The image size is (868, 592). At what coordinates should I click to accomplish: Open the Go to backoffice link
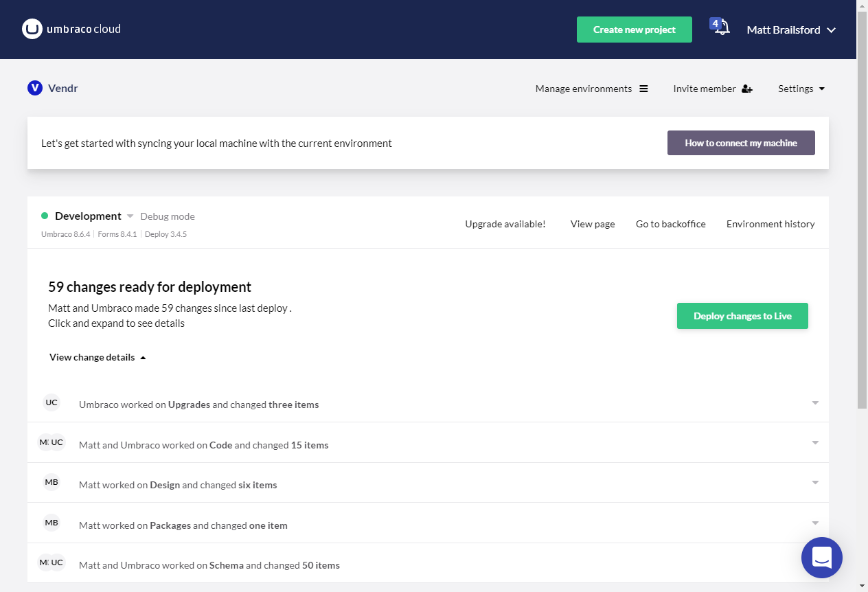pos(670,224)
